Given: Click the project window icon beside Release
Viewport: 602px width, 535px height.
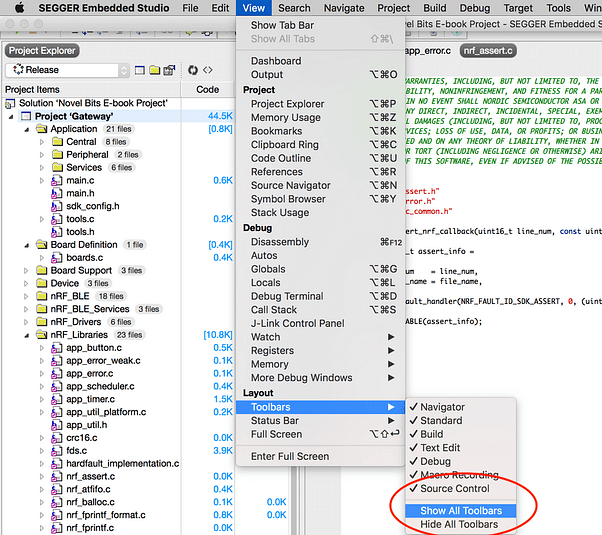Looking at the screenshot, I should 140,70.
